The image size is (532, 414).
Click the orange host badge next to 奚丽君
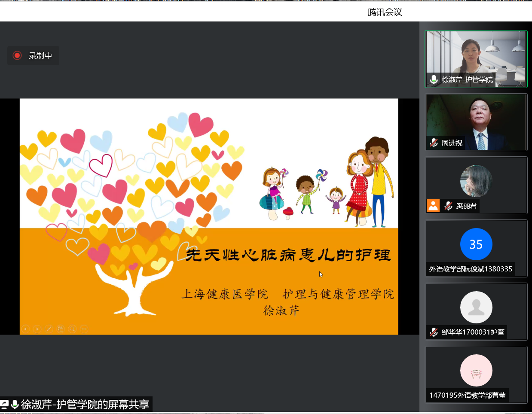point(433,206)
